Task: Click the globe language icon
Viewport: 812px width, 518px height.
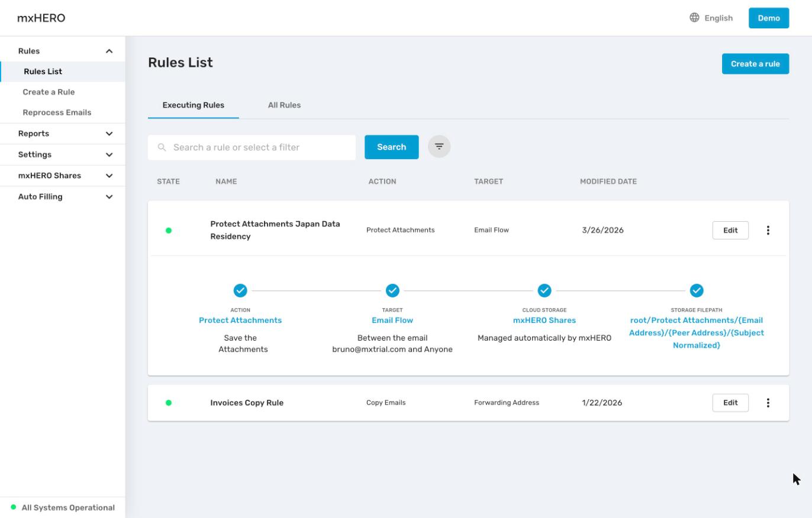Action: click(x=694, y=18)
